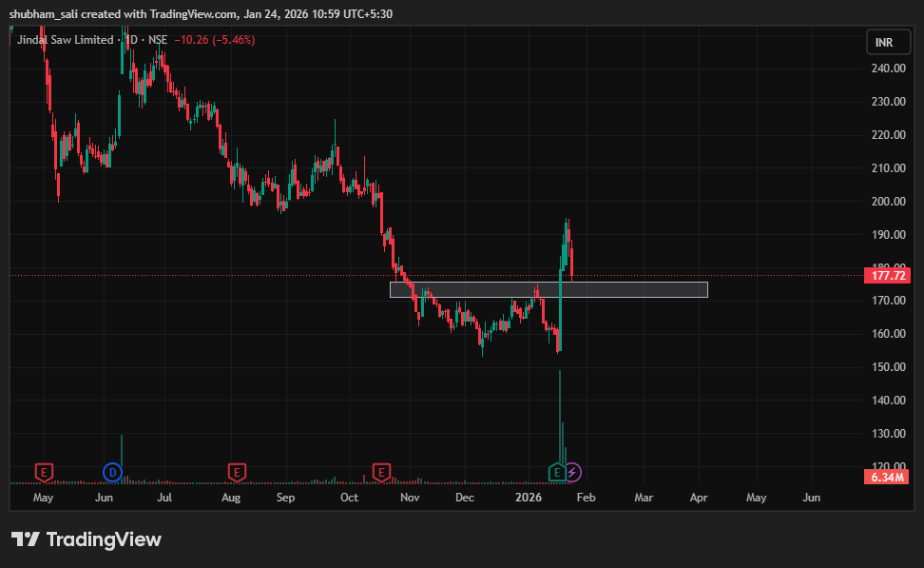Click the Nov label on time axis

click(410, 498)
